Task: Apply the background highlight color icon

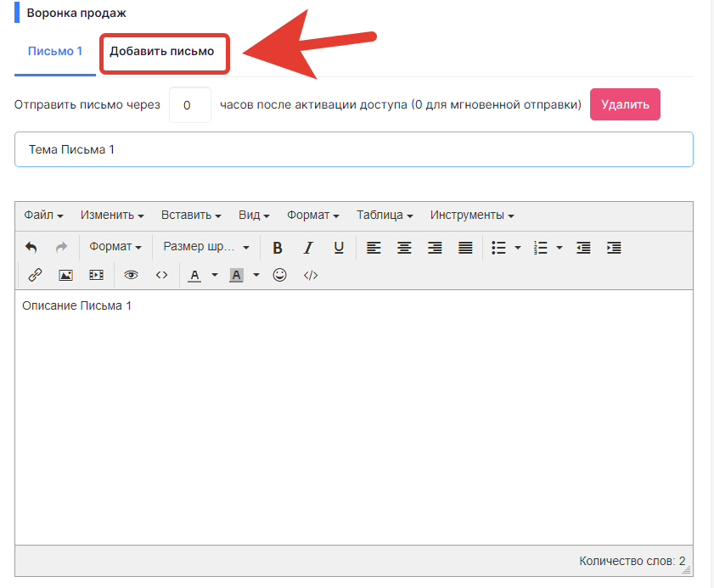Action: pyautogui.click(x=236, y=275)
